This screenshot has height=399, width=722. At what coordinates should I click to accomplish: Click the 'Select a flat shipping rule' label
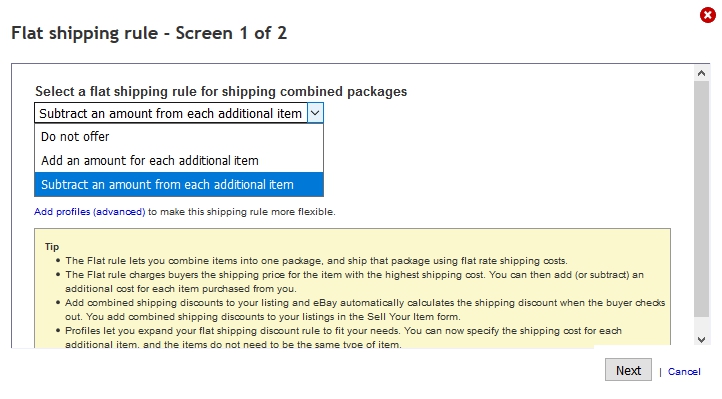coord(221,91)
